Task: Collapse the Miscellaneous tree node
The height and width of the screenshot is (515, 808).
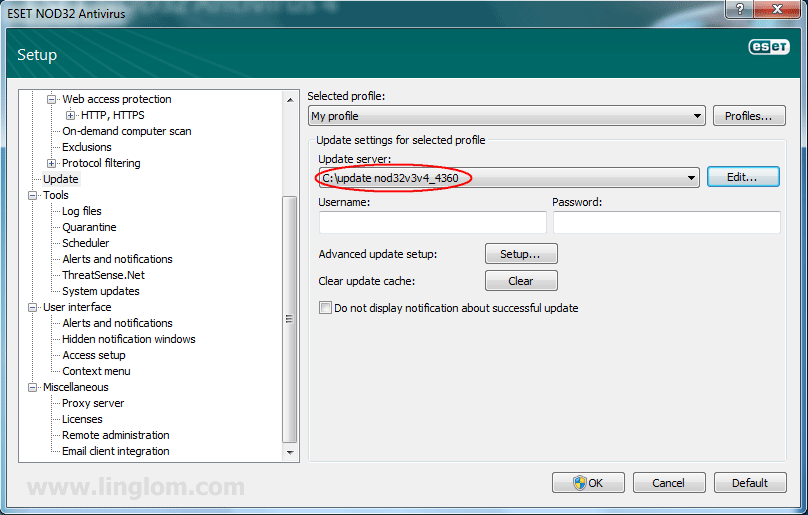Action: [x=32, y=387]
